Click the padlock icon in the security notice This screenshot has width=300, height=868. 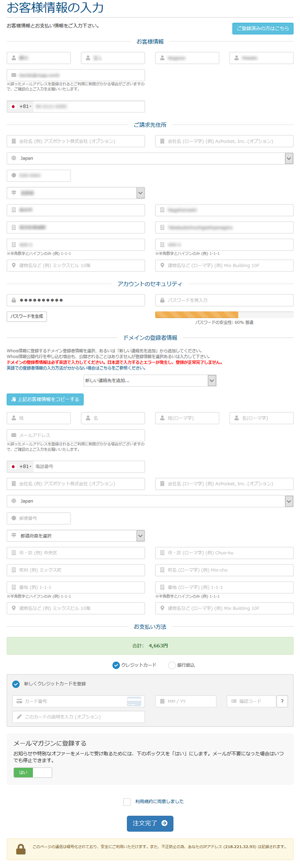(21, 849)
